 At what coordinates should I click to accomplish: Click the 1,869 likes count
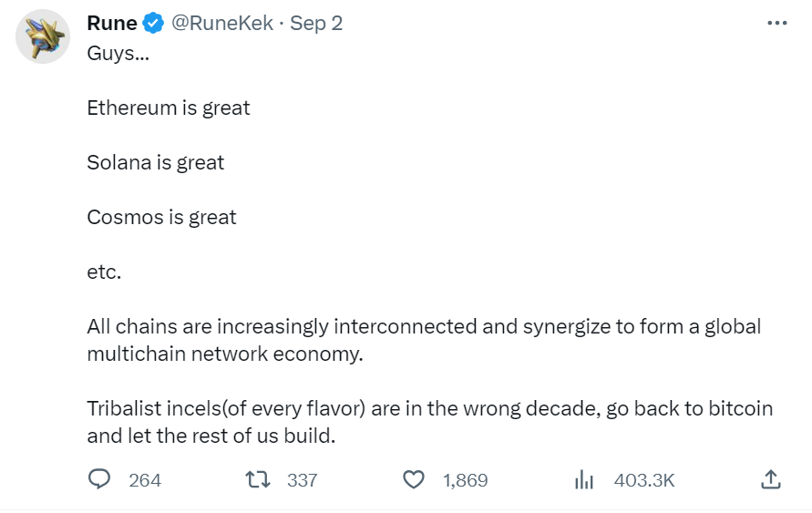(x=466, y=480)
